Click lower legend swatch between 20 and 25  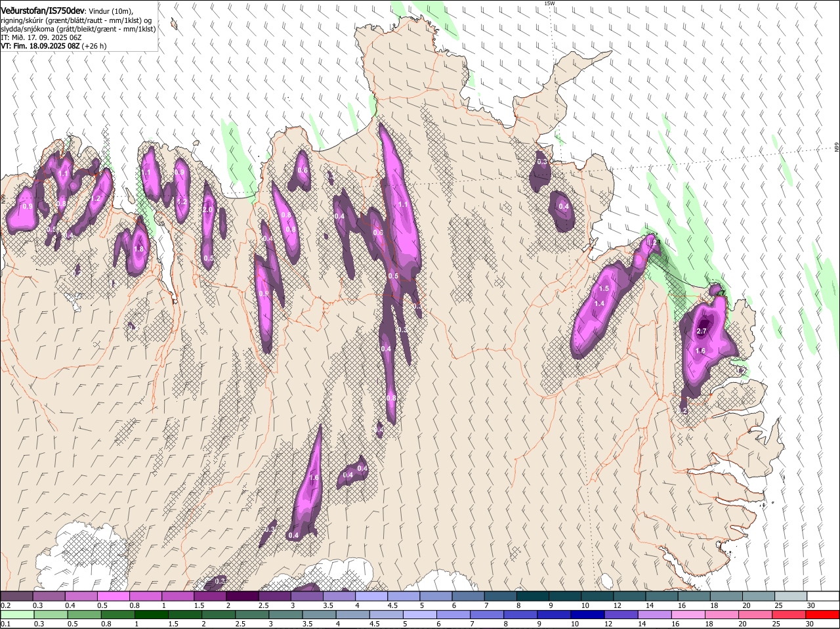coord(755,615)
